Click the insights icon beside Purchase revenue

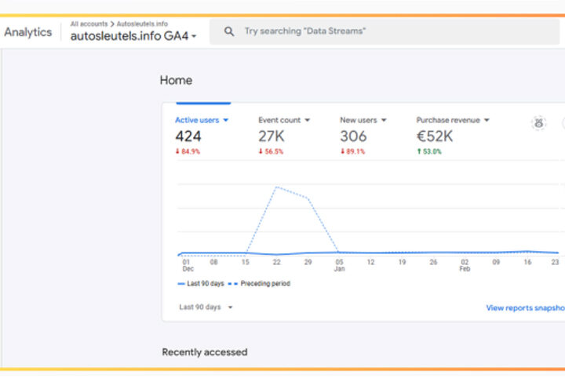538,123
